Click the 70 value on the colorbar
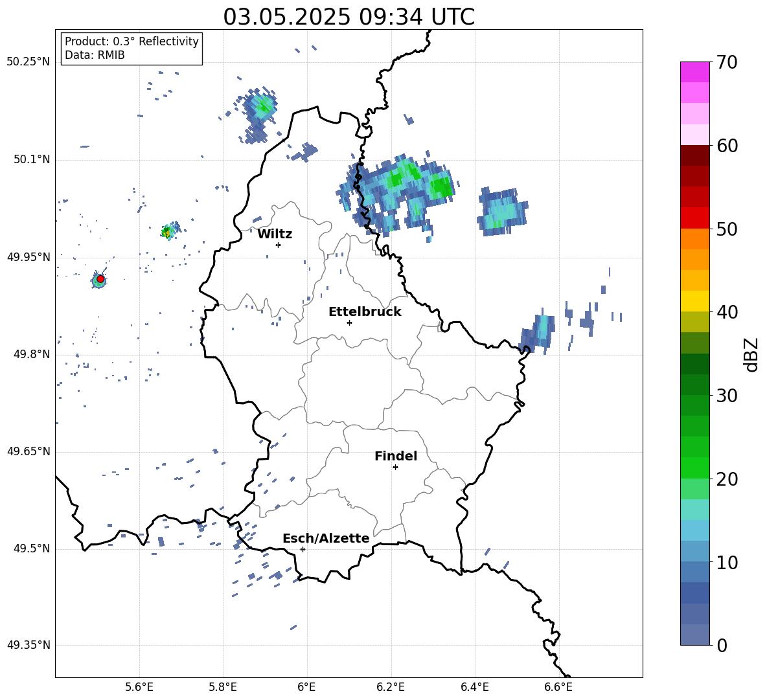Screen dimensions: 767x700 pyautogui.click(x=727, y=62)
